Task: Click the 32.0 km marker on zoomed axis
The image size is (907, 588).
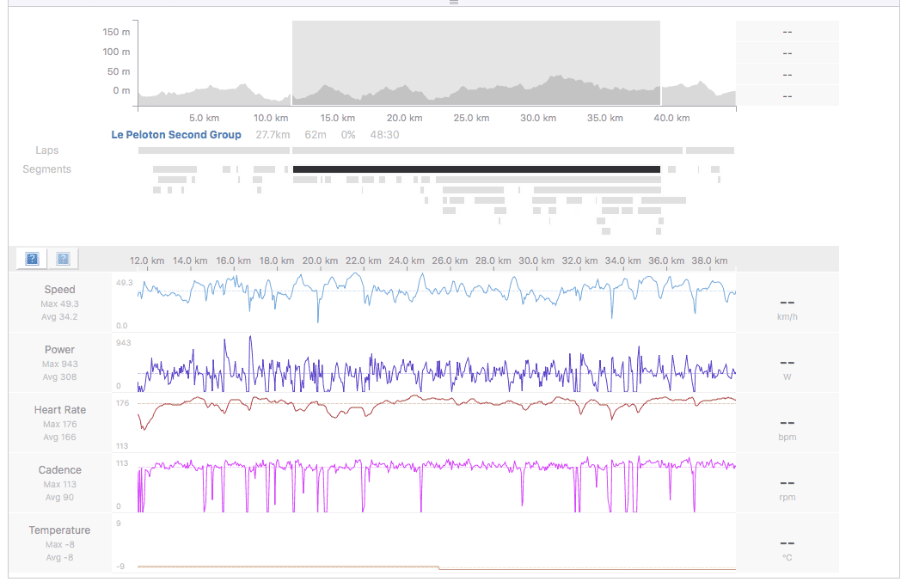Action: pos(579,260)
